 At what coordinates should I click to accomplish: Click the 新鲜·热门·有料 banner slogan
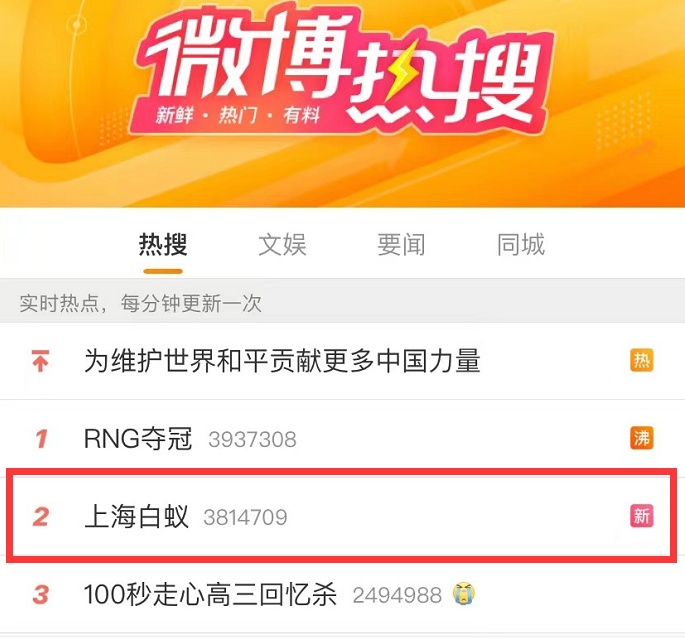[238, 116]
